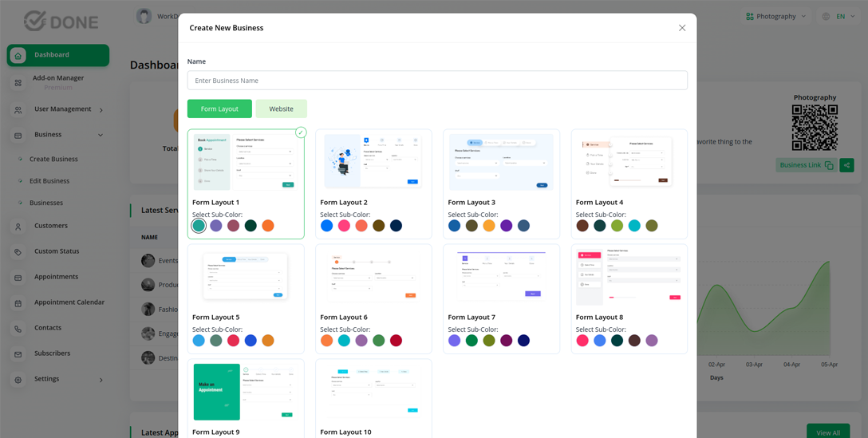Expand the Settings submenu chevron

tap(101, 380)
